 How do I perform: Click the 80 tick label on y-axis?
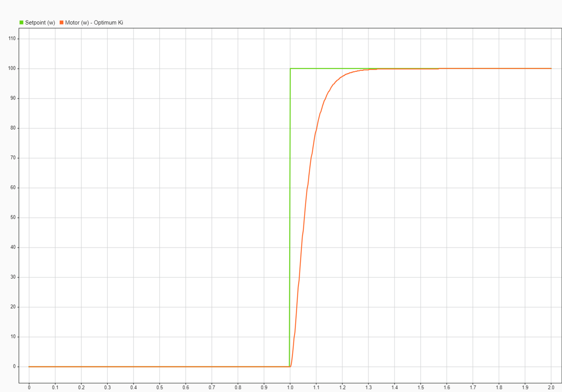click(x=13, y=128)
